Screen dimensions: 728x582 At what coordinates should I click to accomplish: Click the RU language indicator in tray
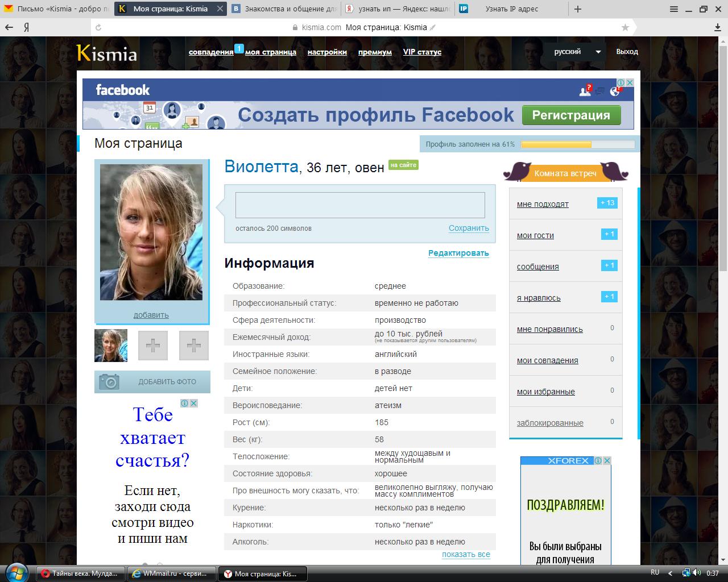coord(655,572)
